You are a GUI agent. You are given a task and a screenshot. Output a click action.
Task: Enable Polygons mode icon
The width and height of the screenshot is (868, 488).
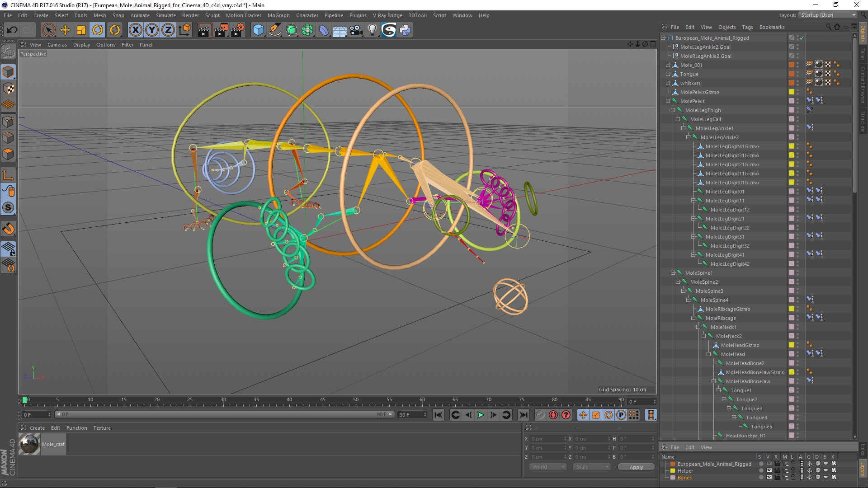(x=8, y=154)
